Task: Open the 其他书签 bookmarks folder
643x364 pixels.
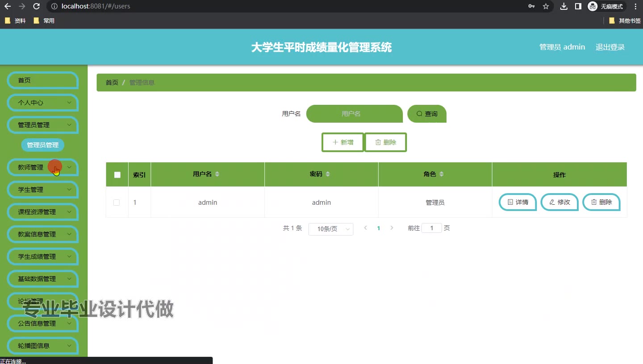Action: (x=625, y=21)
